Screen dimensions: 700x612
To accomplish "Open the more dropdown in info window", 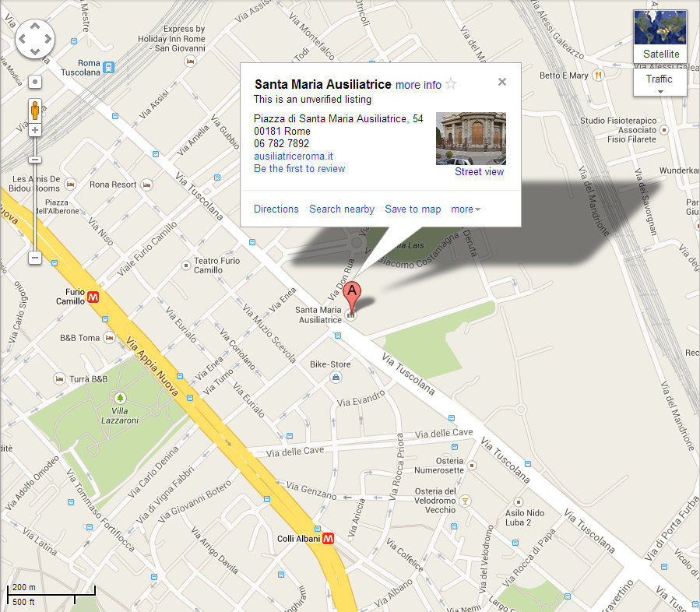I will point(466,209).
